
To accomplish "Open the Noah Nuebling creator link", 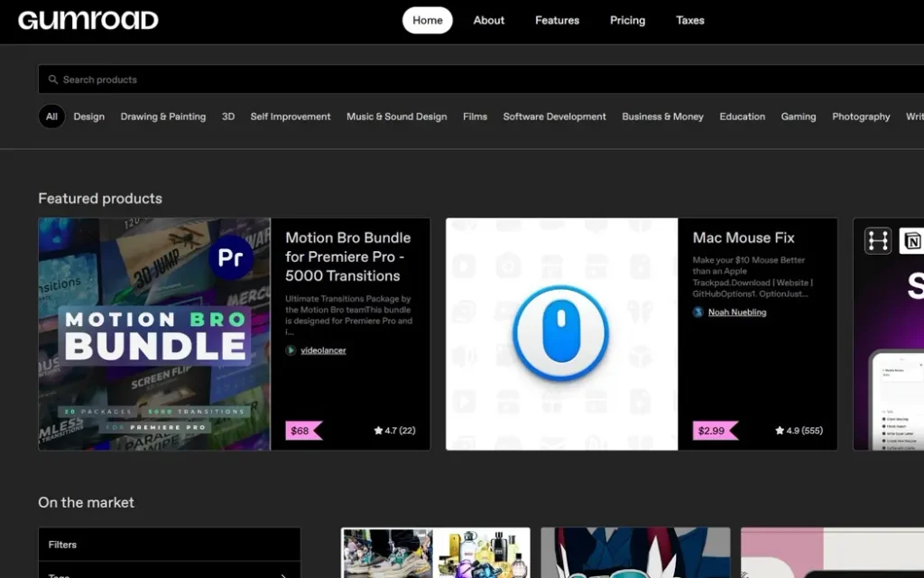I will pyautogui.click(x=737, y=312).
